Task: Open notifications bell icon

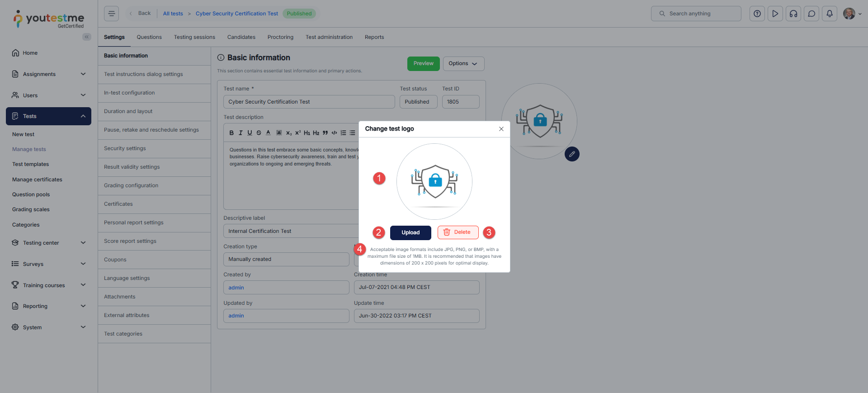Action: pyautogui.click(x=829, y=14)
